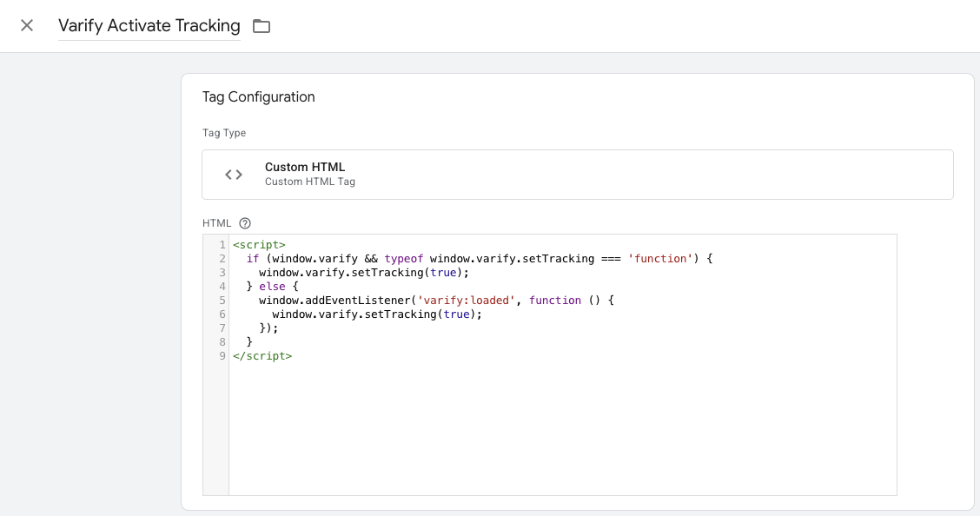This screenshot has height=516, width=980.
Task: Edit the tag name Varify Activate Tracking
Action: click(149, 26)
